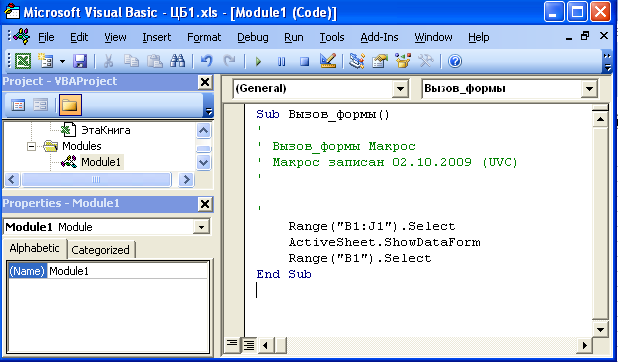The height and width of the screenshot is (362, 618).
Task: Open the File menu
Action: point(46,37)
